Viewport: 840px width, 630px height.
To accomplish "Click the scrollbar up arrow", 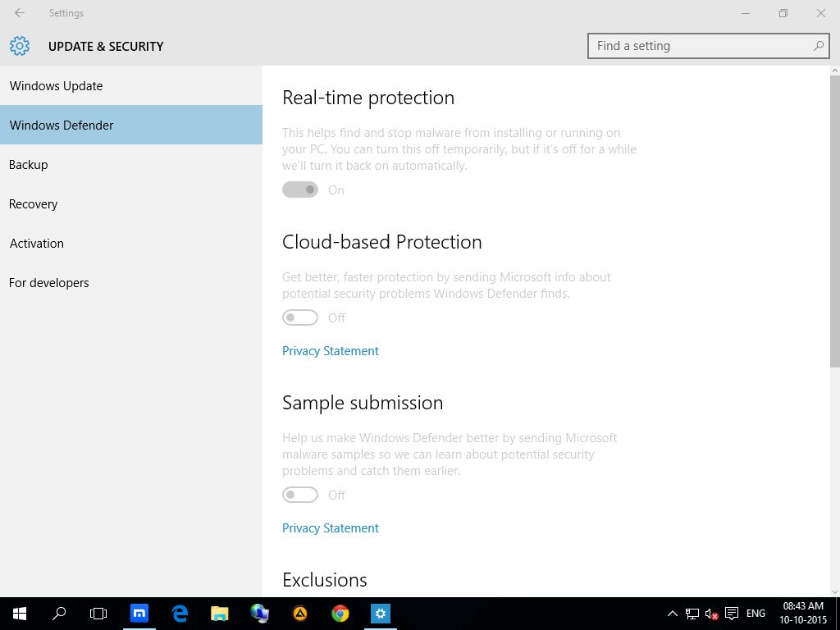I will (x=834, y=71).
